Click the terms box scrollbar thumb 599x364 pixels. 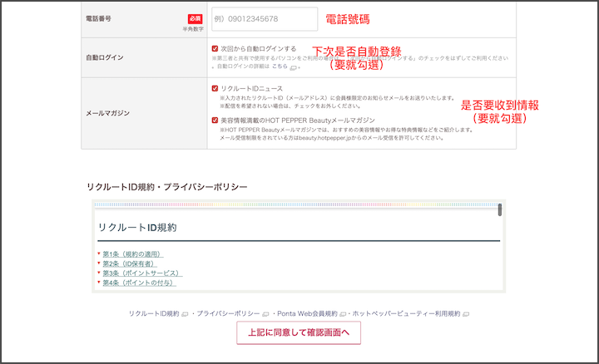(x=500, y=210)
